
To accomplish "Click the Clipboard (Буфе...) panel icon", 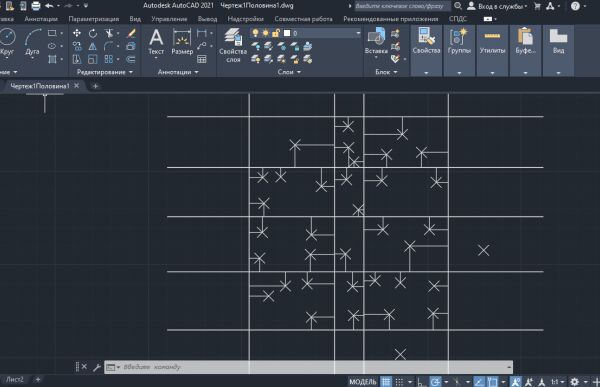I will [525, 40].
